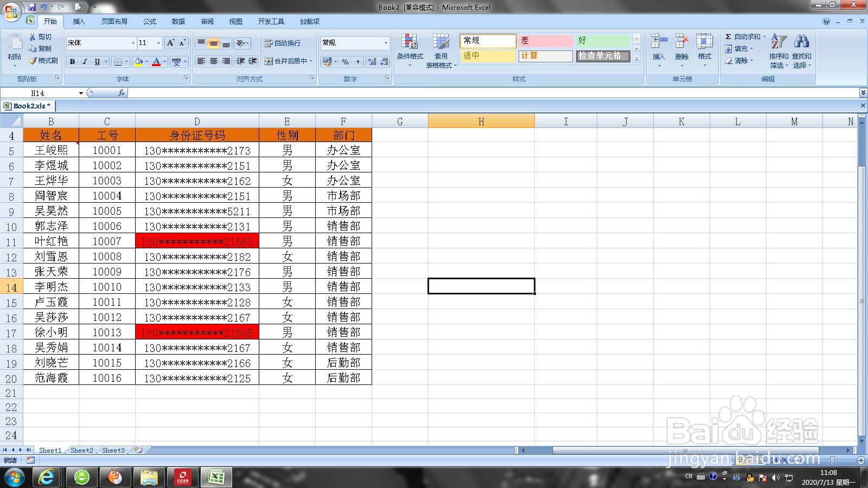Toggle align text left
This screenshot has width=868, height=488.
coord(201,61)
